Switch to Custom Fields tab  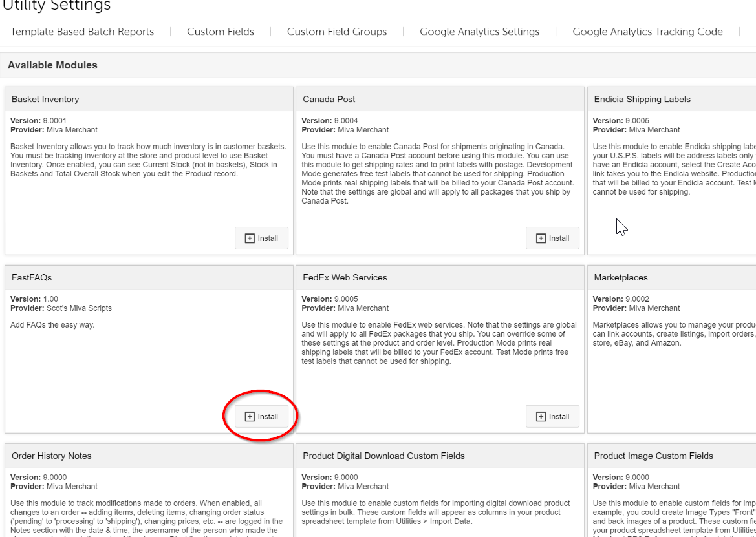pos(221,32)
